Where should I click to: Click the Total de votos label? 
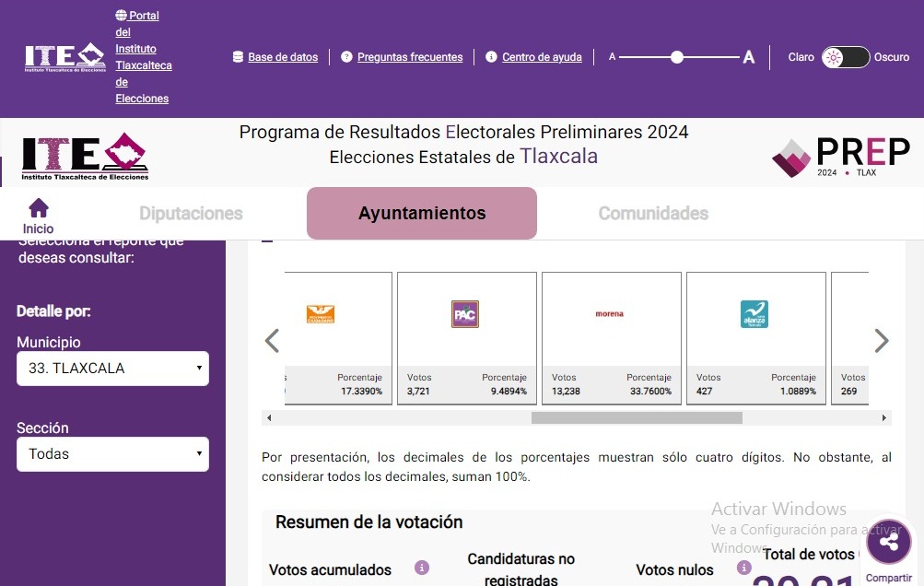click(x=809, y=554)
